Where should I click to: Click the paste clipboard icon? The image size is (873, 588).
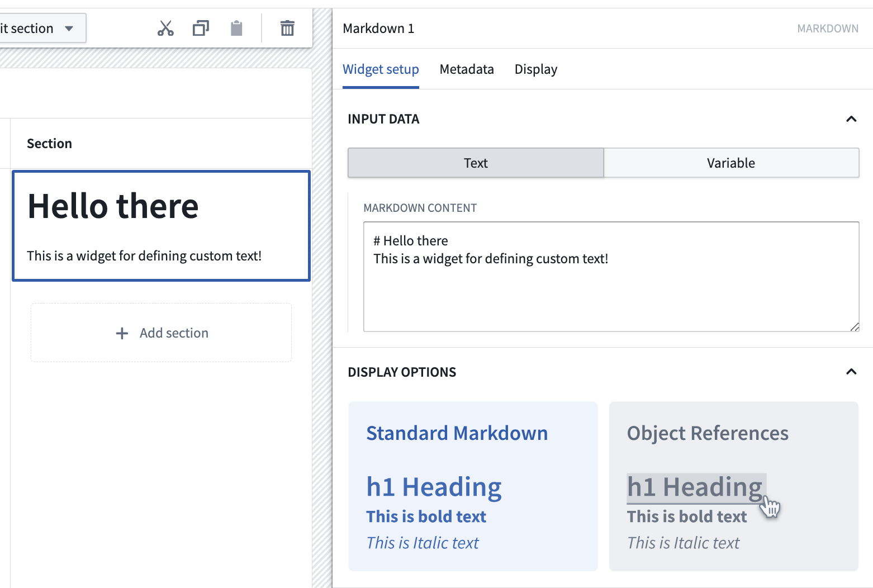(x=236, y=28)
